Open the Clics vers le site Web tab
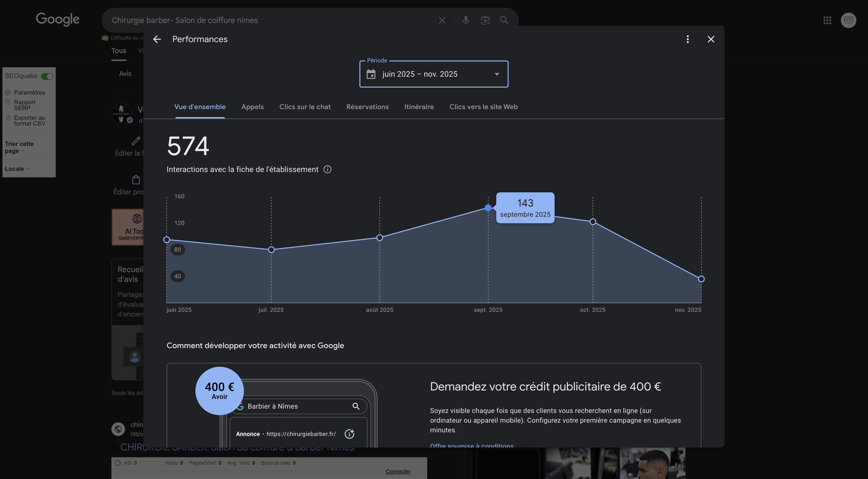This screenshot has width=868, height=479. (x=483, y=107)
